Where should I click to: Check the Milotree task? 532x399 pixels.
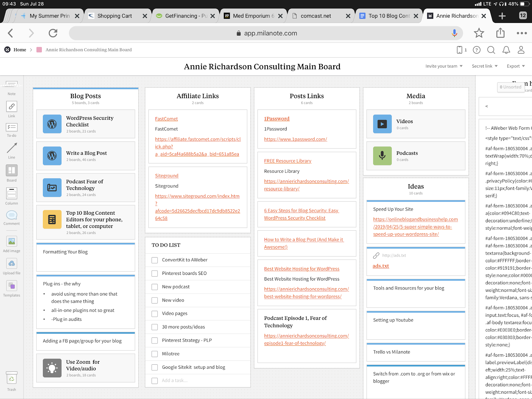point(155,354)
